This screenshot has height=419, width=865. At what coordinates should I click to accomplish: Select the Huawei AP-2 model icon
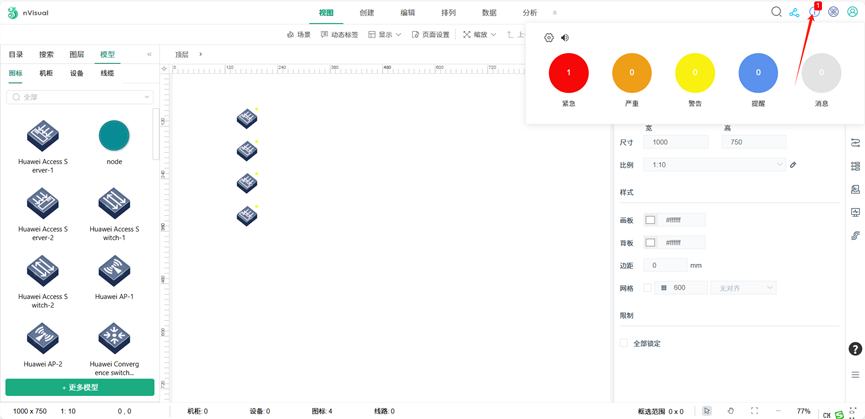coord(43,338)
